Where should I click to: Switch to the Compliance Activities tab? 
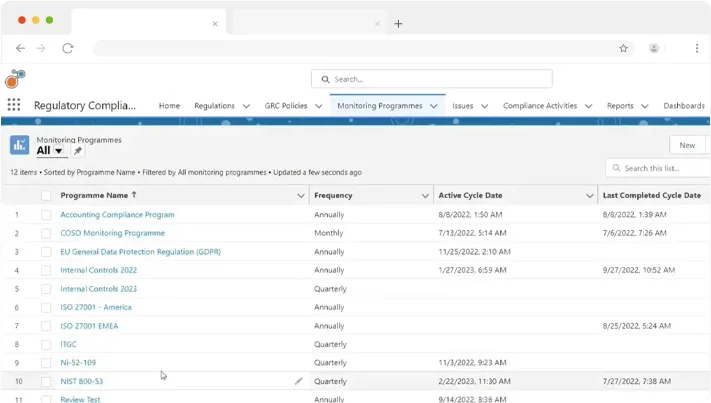click(x=540, y=106)
